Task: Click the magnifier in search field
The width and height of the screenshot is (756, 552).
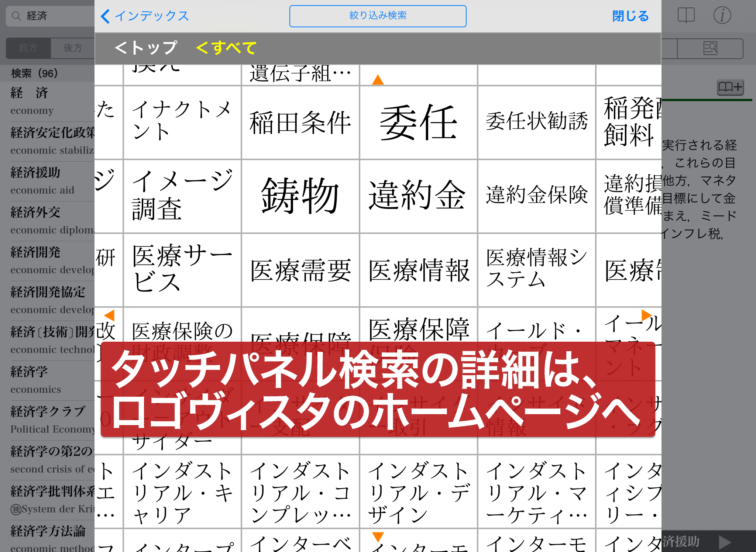Action: point(16,16)
